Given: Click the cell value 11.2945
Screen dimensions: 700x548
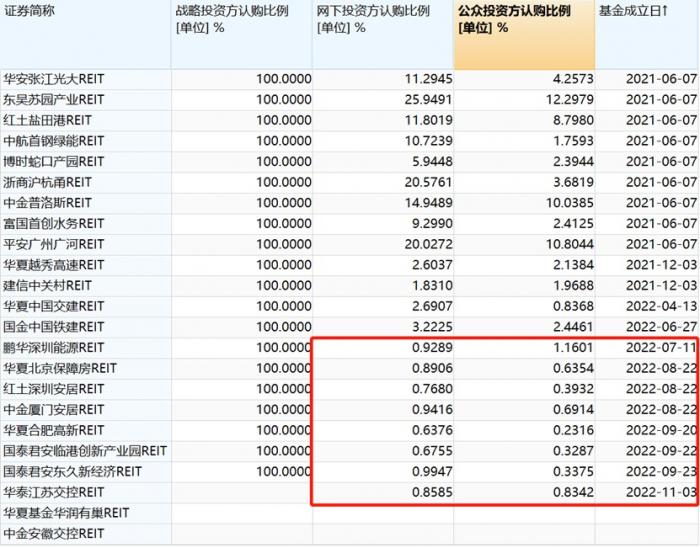Looking at the screenshot, I should point(428,79).
